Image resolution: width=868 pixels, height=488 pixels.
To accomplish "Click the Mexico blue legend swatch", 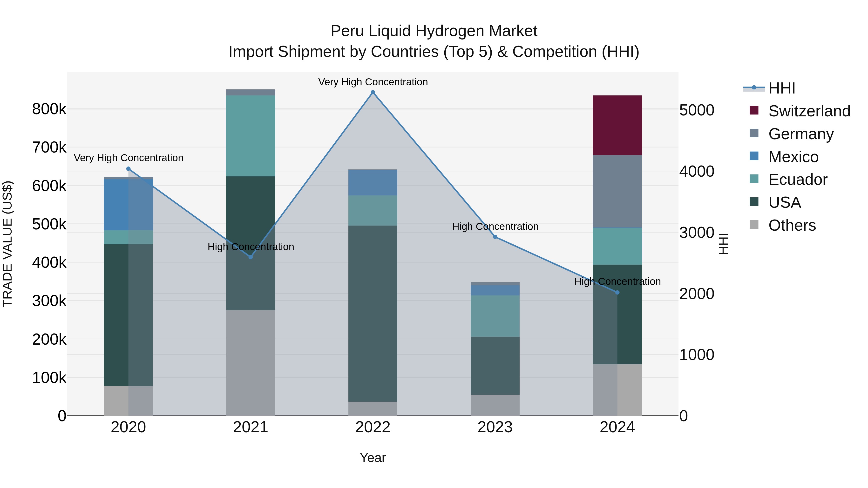I will 754,156.
